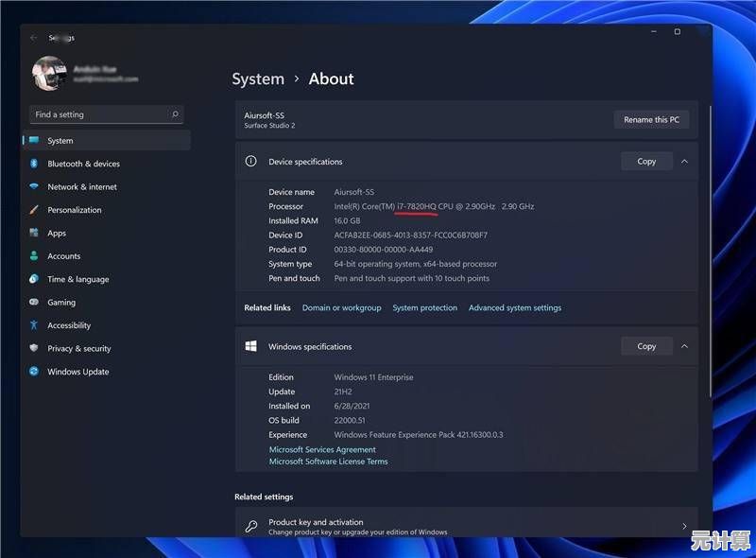
Task: Click the Accessibility figure icon
Action: (34, 324)
